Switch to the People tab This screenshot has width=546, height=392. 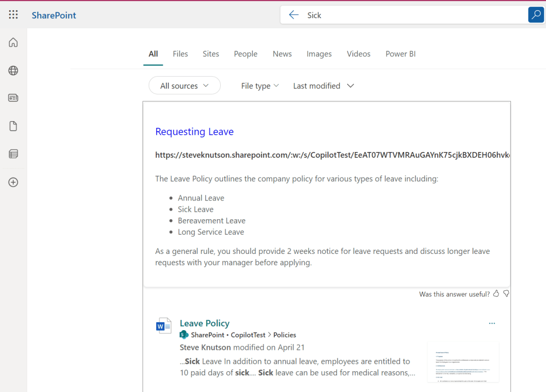[x=245, y=54]
